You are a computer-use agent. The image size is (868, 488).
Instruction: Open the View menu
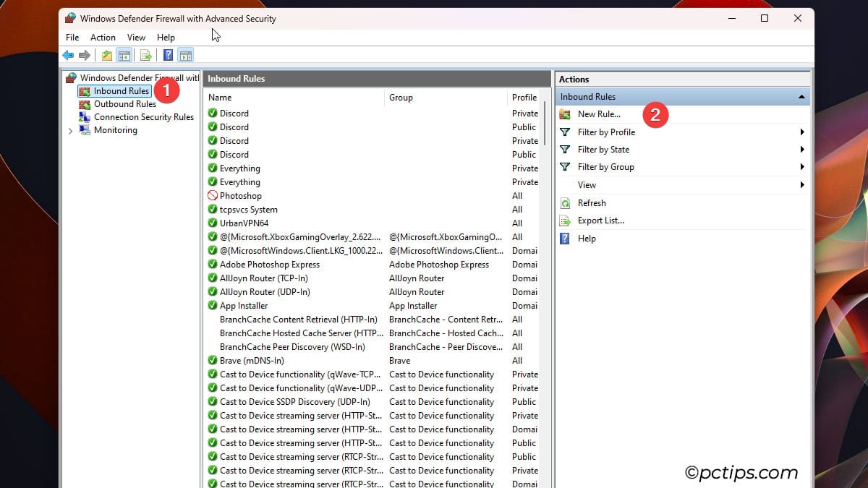point(136,37)
